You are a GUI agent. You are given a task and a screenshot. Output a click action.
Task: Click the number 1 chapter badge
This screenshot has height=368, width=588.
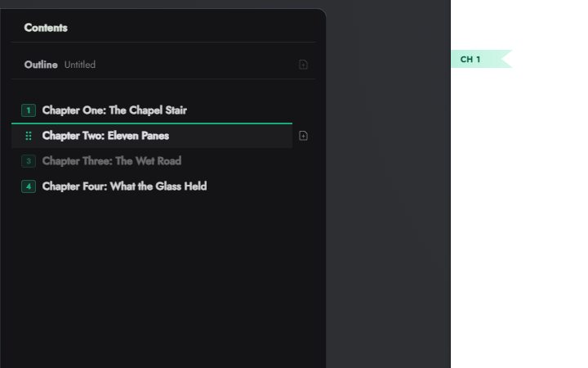click(x=29, y=110)
